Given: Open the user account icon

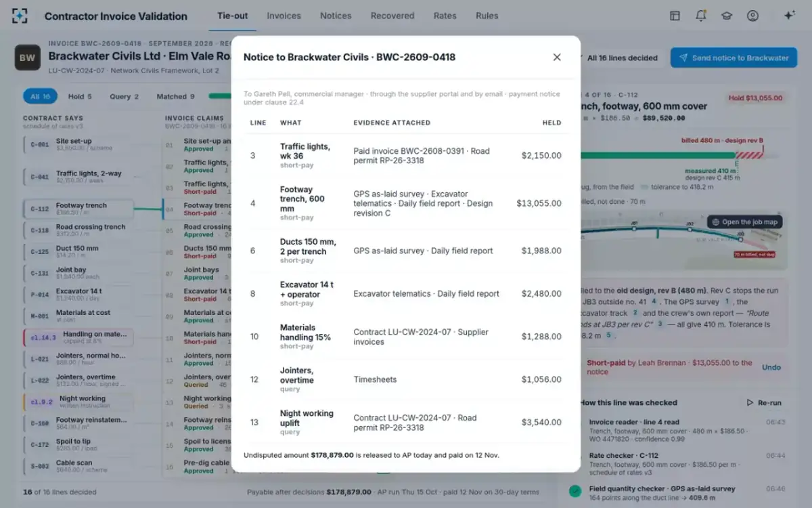Looking at the screenshot, I should (752, 16).
